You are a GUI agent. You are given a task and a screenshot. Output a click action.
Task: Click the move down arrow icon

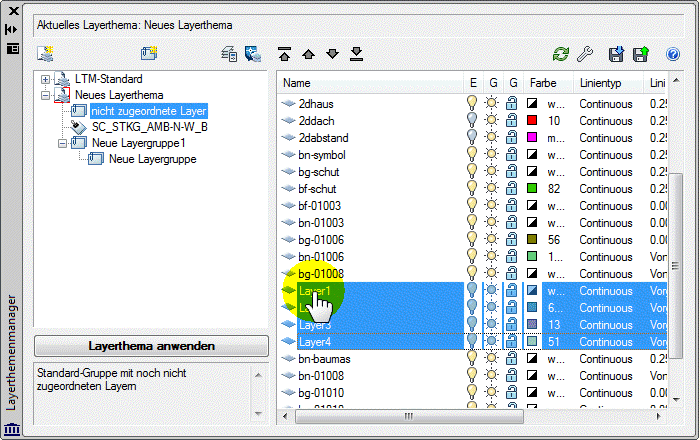point(333,54)
